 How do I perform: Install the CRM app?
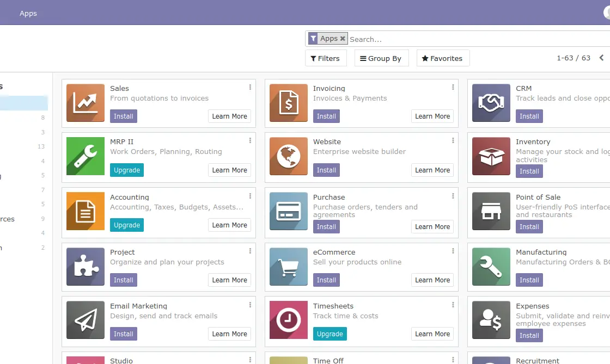(529, 116)
